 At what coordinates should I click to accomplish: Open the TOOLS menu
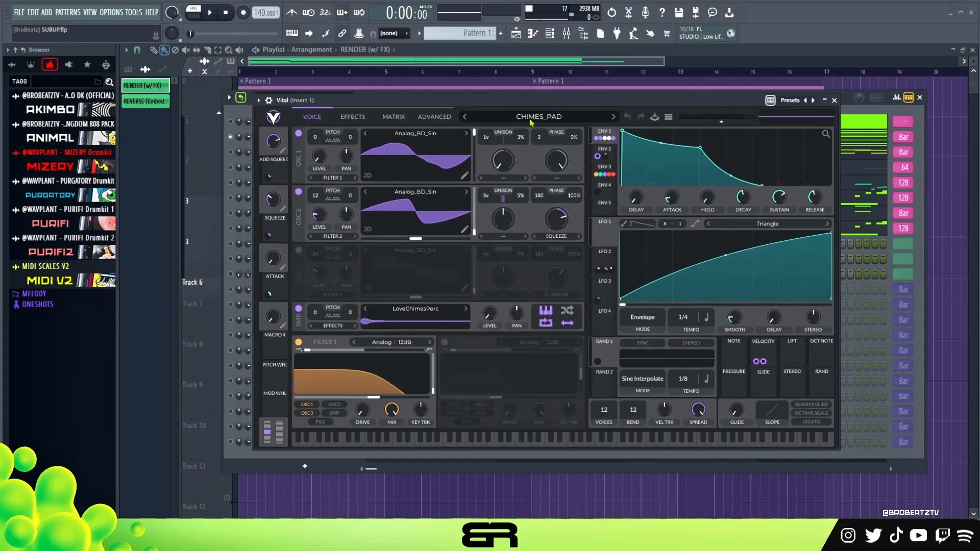(134, 12)
